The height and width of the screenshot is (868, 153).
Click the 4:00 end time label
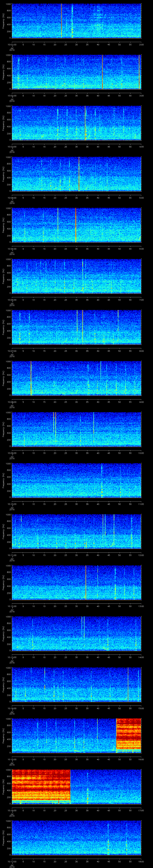[x=141, y=147]
